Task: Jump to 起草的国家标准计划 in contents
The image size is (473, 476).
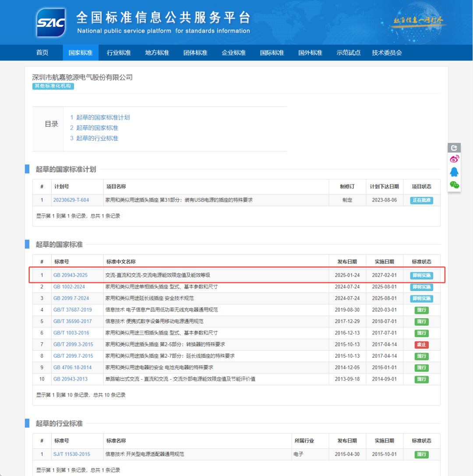Action: [100, 117]
